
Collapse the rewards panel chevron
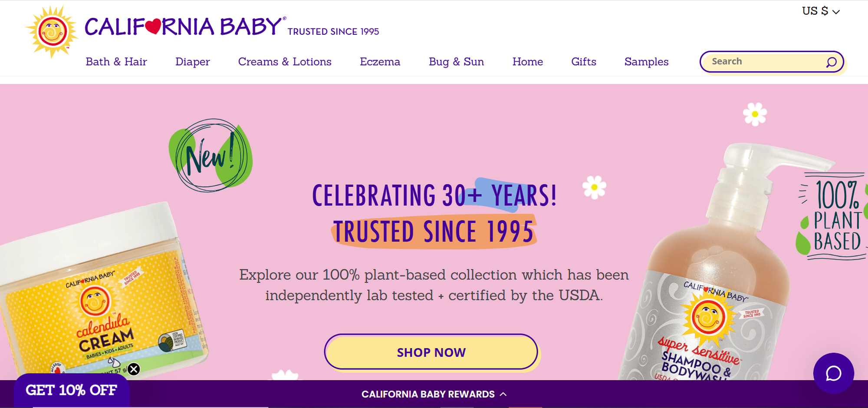503,394
